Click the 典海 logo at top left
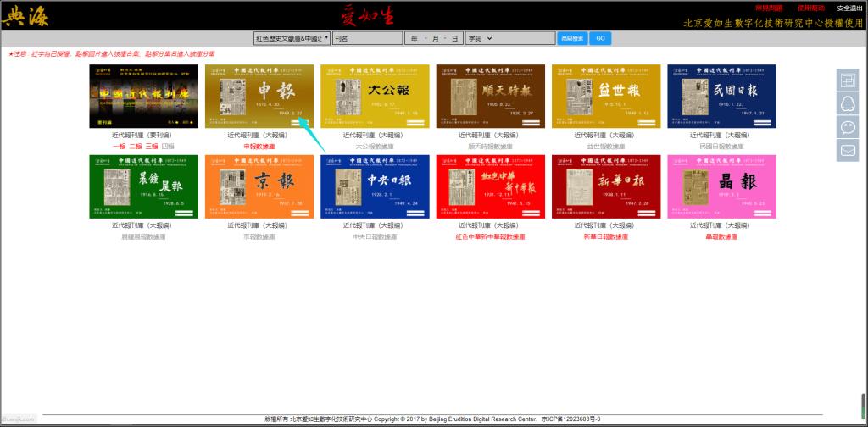This screenshot has height=427, width=868. (x=25, y=15)
